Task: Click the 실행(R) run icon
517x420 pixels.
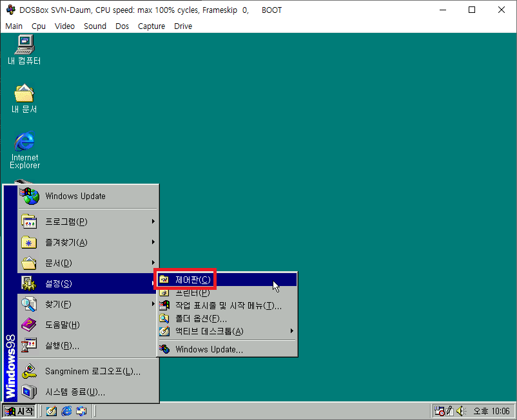Action: point(29,345)
